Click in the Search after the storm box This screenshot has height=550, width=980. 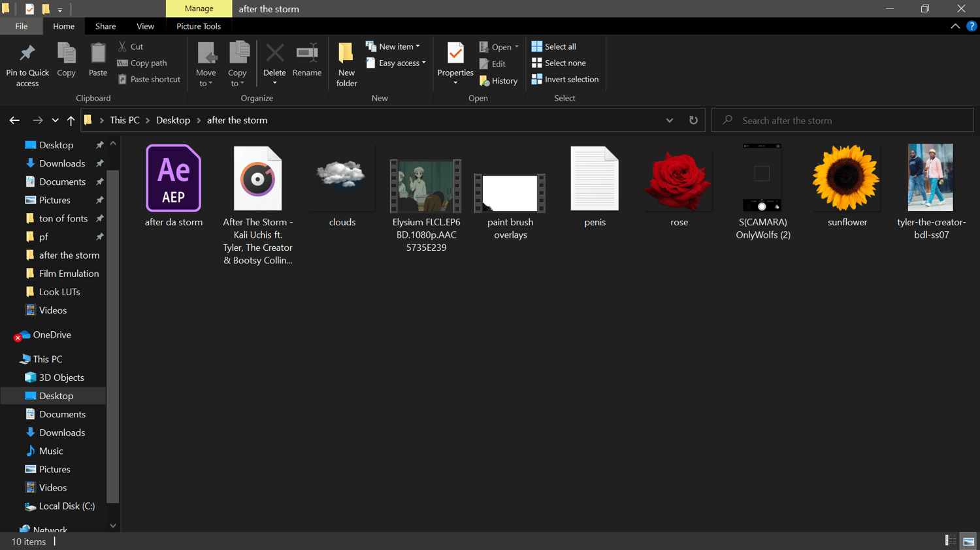pos(842,120)
